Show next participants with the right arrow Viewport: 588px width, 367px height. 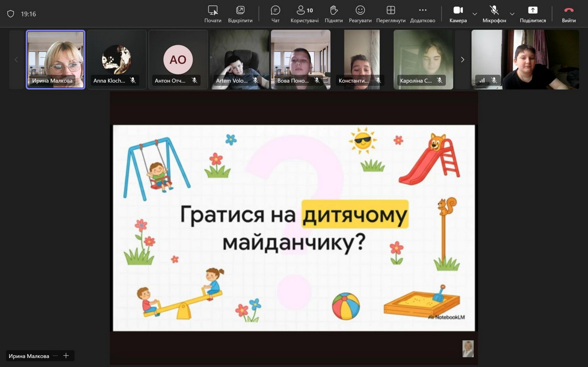click(x=462, y=60)
